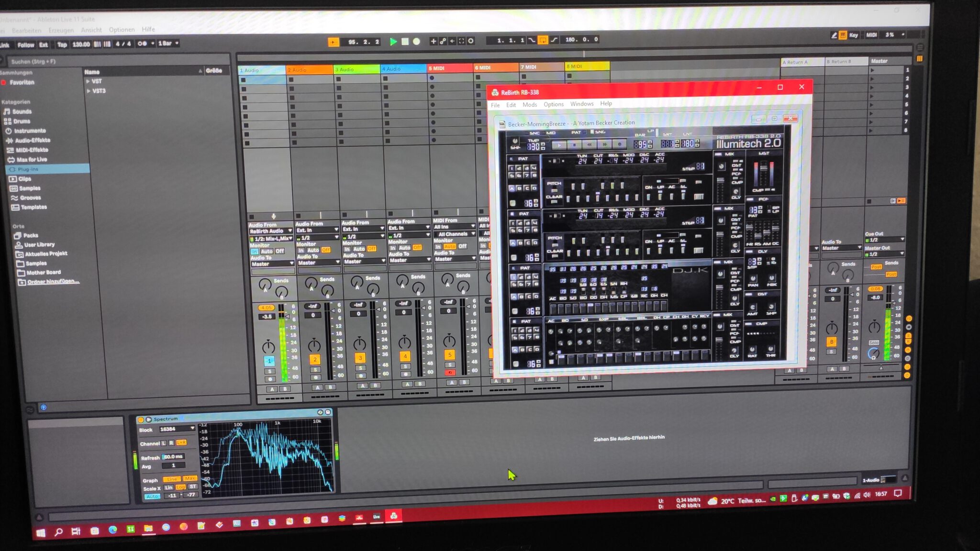This screenshot has height=551, width=980.
Task: Enable the arrangement loop switch
Action: 543,41
